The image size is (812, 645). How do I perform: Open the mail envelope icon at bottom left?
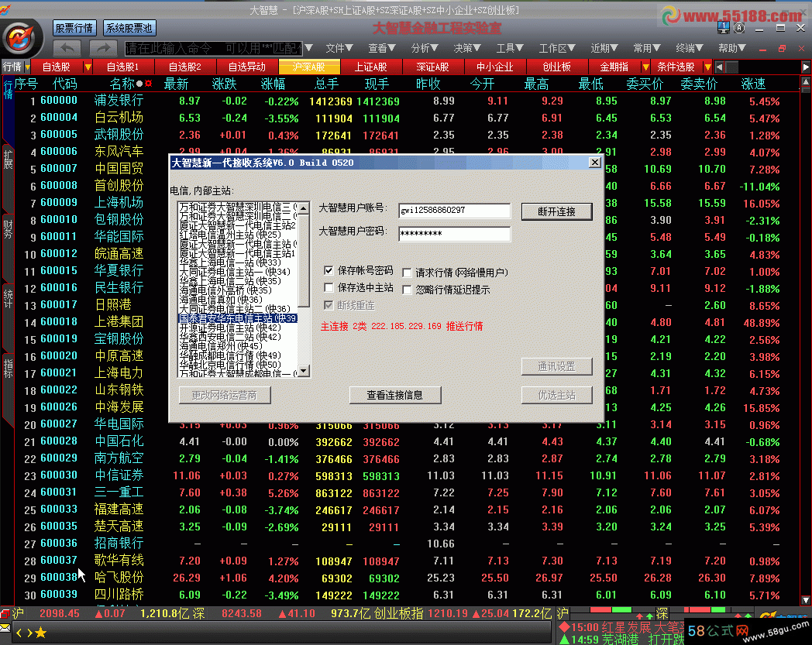(x=5, y=628)
